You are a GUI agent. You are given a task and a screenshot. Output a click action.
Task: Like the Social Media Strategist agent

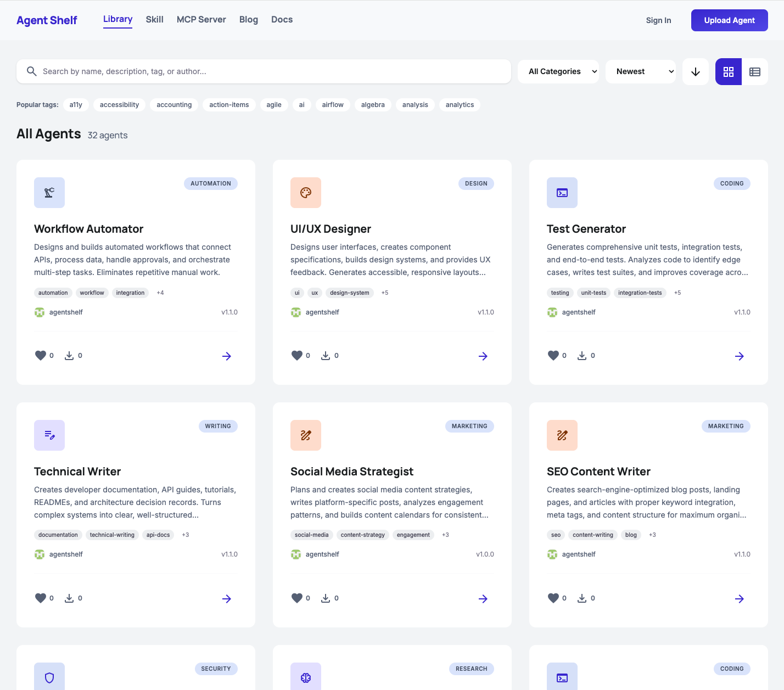(297, 598)
